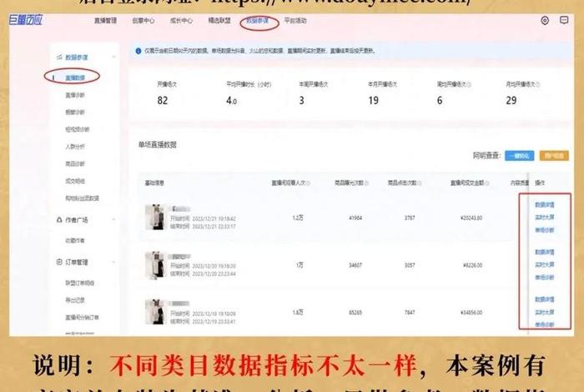This screenshot has height=392, width=584.
Task: Open 单场诊断 for the 12/21 live session
Action: (x=545, y=230)
